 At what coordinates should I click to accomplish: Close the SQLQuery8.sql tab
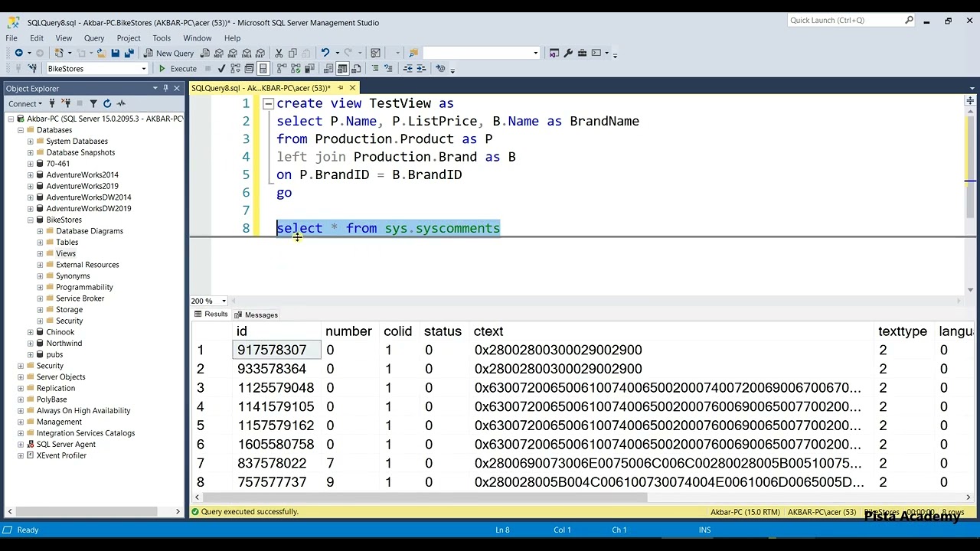click(352, 88)
